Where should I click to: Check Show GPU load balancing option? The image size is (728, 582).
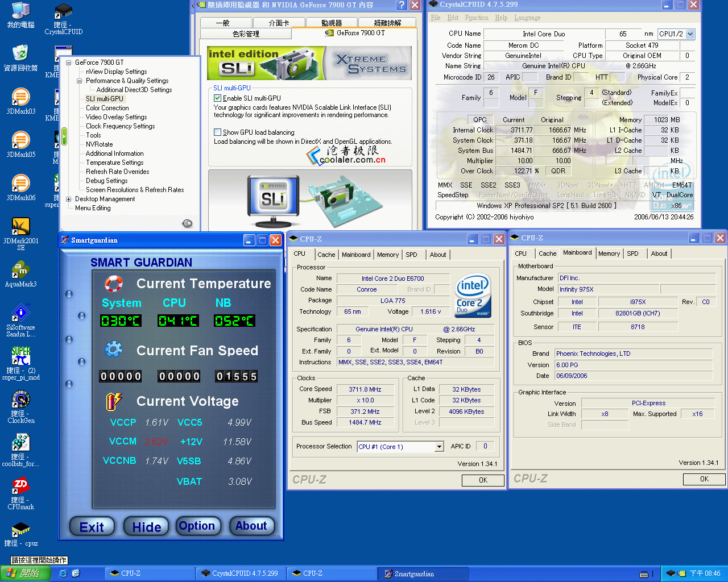click(217, 132)
